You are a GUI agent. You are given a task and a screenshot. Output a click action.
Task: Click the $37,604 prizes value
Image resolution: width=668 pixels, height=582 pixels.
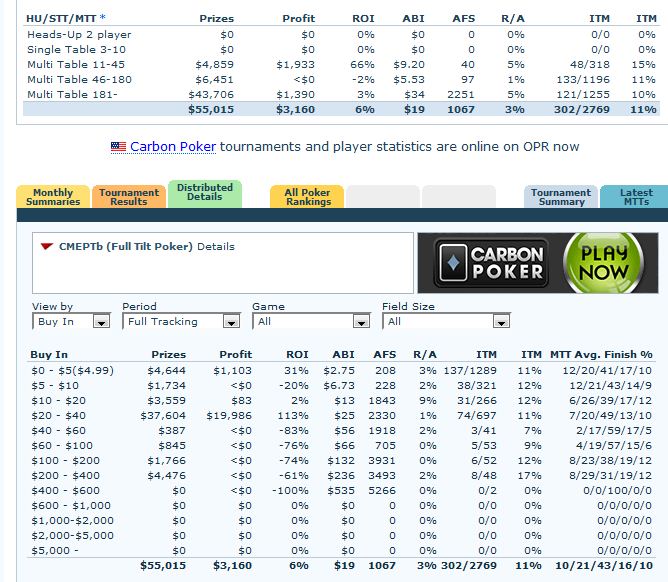(163, 415)
